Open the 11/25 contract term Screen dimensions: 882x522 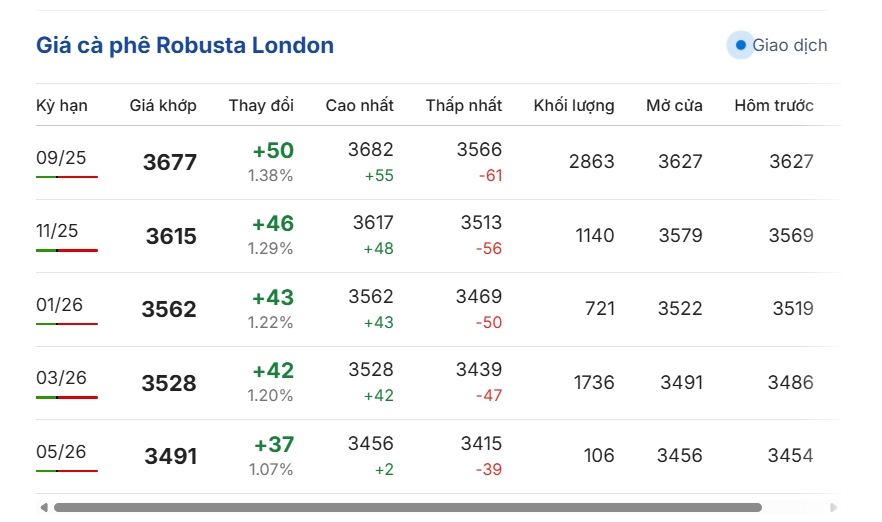pos(57,231)
